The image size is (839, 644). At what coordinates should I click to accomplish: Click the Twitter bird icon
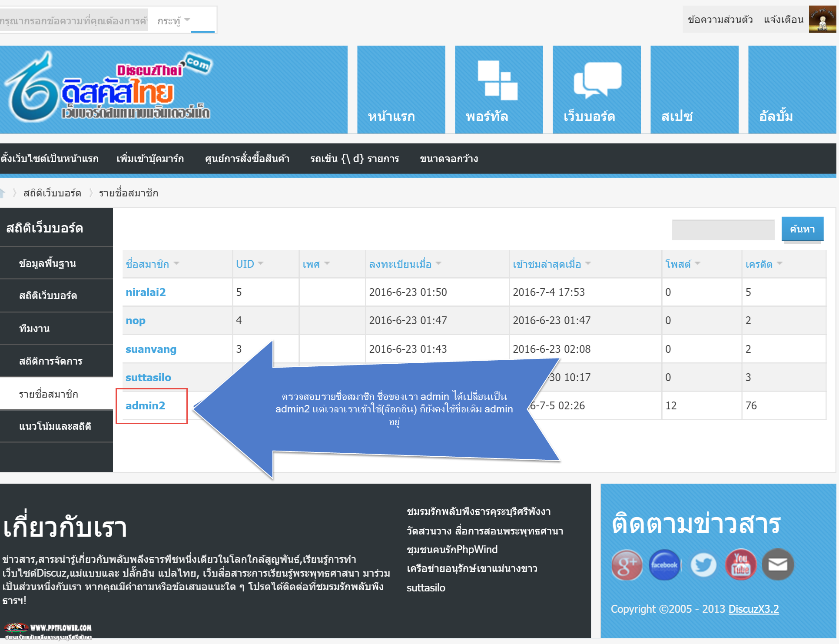coord(703,564)
